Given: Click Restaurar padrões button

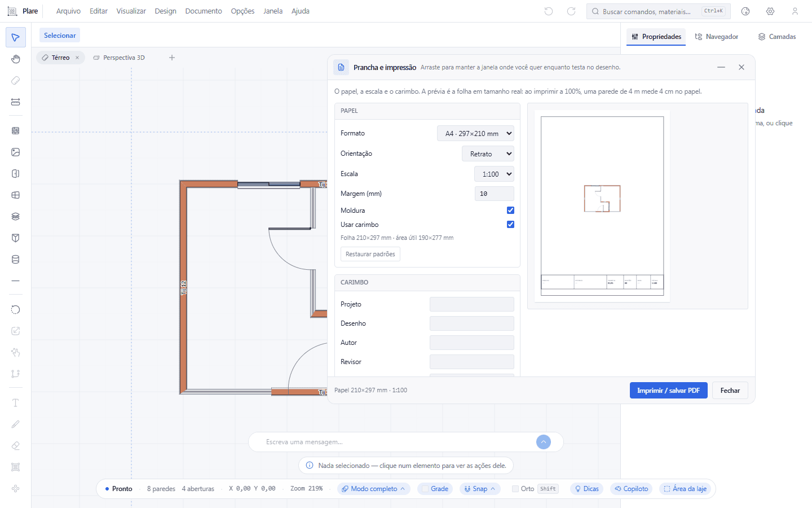Looking at the screenshot, I should [370, 254].
